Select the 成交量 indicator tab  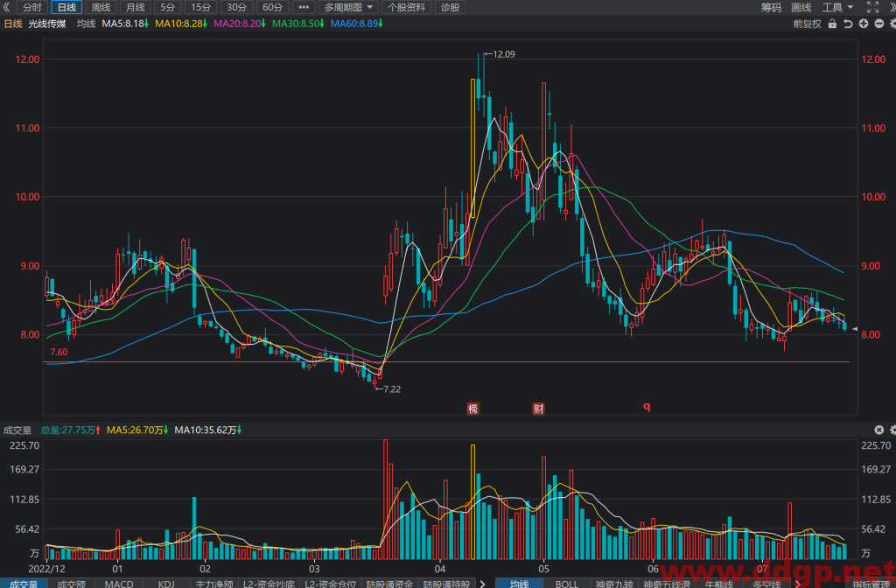pyautogui.click(x=24, y=584)
